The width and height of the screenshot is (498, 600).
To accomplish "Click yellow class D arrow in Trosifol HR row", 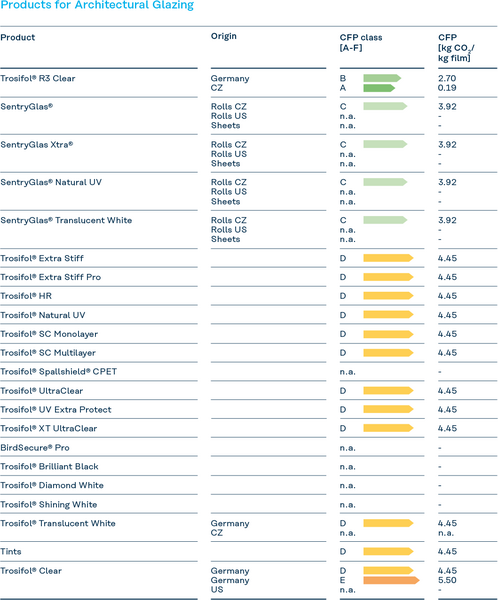I will 388,296.
